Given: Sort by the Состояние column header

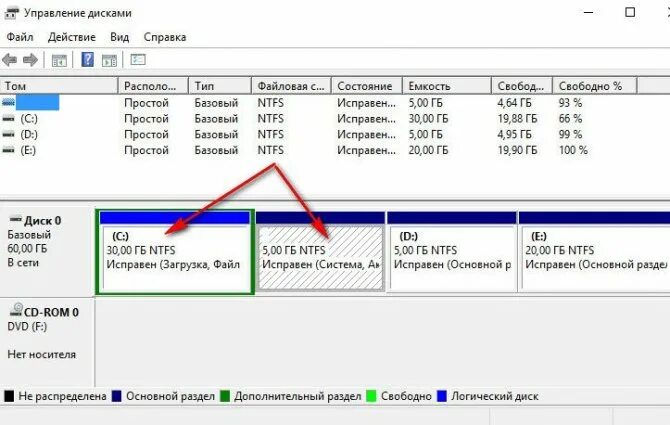Looking at the screenshot, I should (x=367, y=86).
